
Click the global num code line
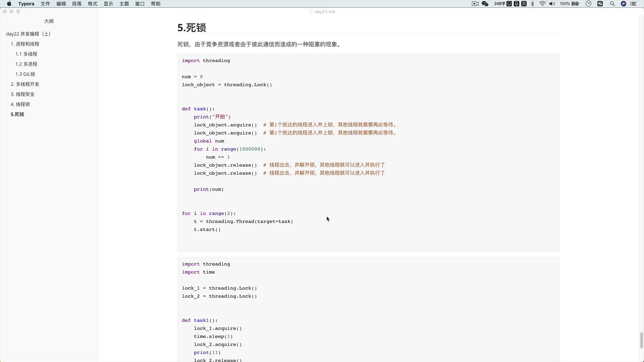click(x=209, y=141)
